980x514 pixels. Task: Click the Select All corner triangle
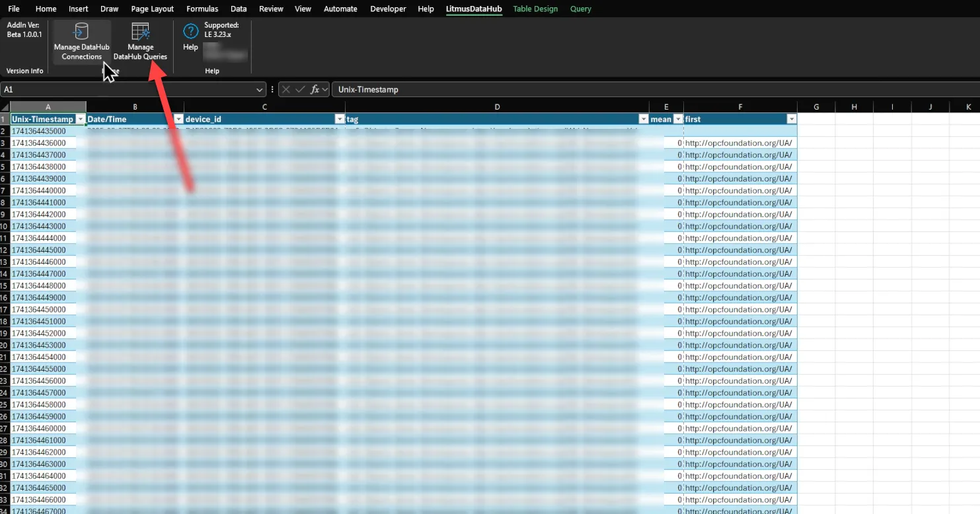click(x=5, y=107)
